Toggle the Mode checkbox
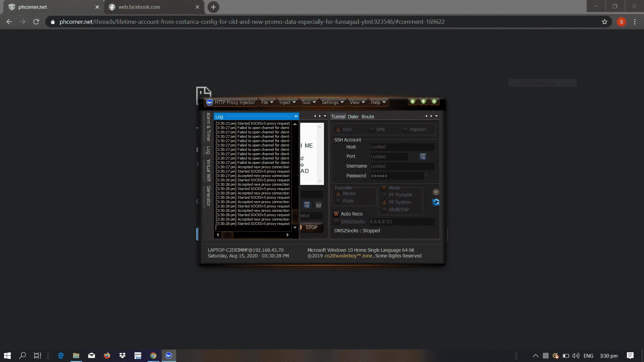 click(x=384, y=188)
